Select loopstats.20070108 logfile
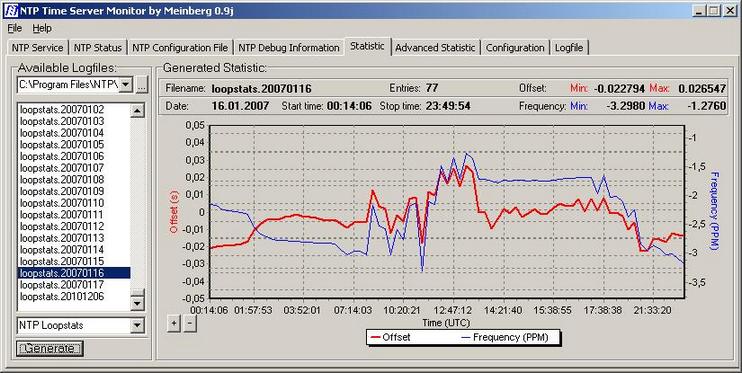The image size is (742, 373). coord(74,179)
